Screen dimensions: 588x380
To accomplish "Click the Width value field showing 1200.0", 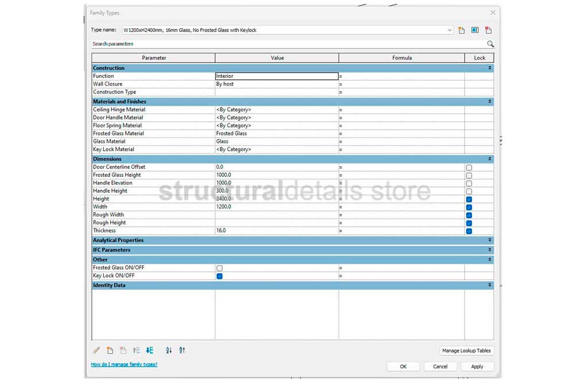I will (x=276, y=207).
